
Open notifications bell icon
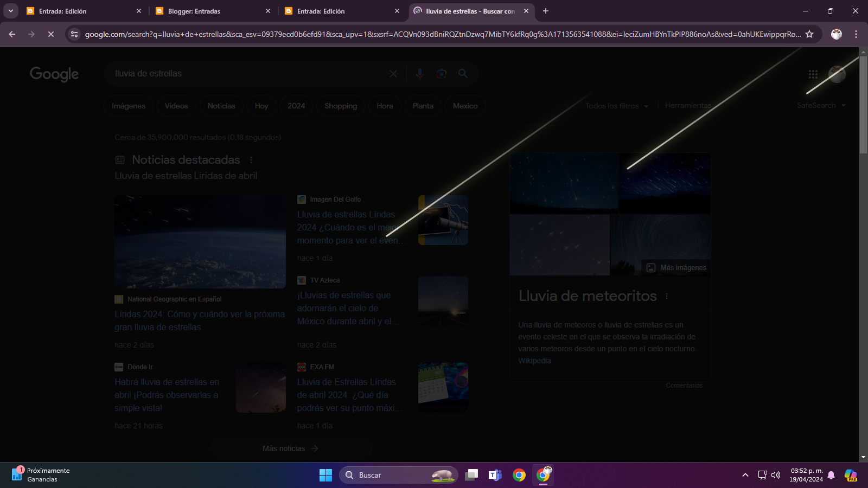click(x=831, y=476)
